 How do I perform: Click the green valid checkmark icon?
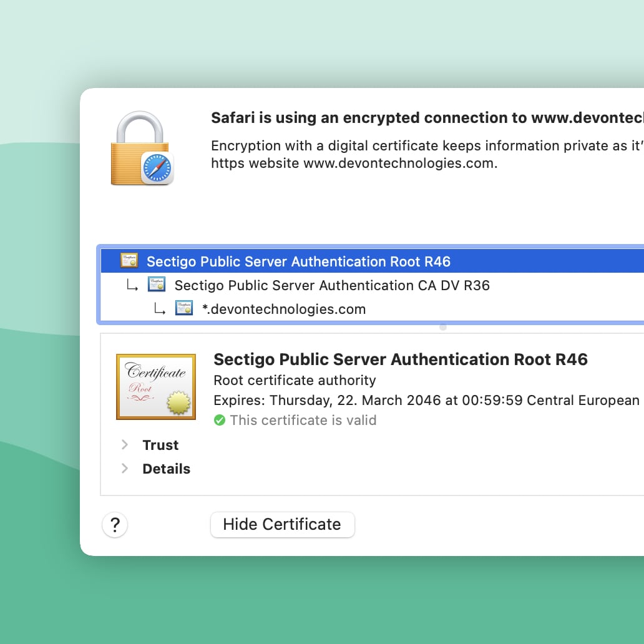[220, 420]
